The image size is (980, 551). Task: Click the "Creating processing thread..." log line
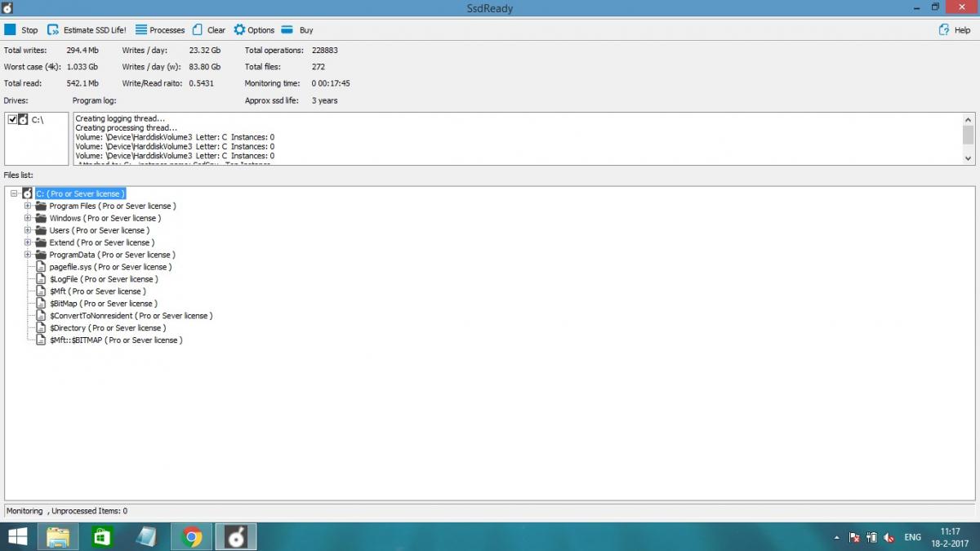(126, 128)
